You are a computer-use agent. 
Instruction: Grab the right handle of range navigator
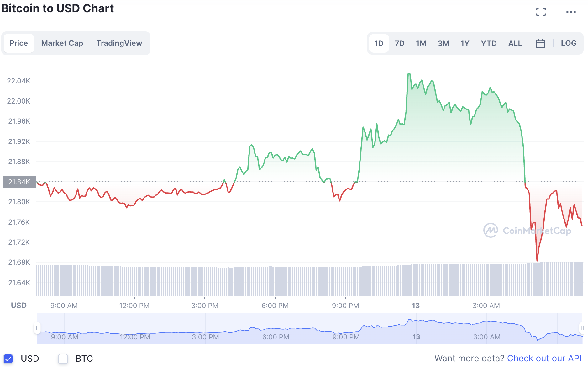click(582, 328)
